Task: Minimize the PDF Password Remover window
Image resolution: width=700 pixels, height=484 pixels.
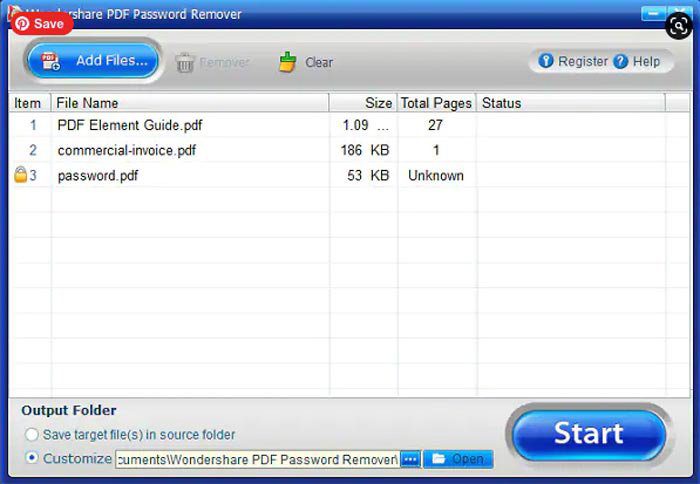Action: pos(653,14)
